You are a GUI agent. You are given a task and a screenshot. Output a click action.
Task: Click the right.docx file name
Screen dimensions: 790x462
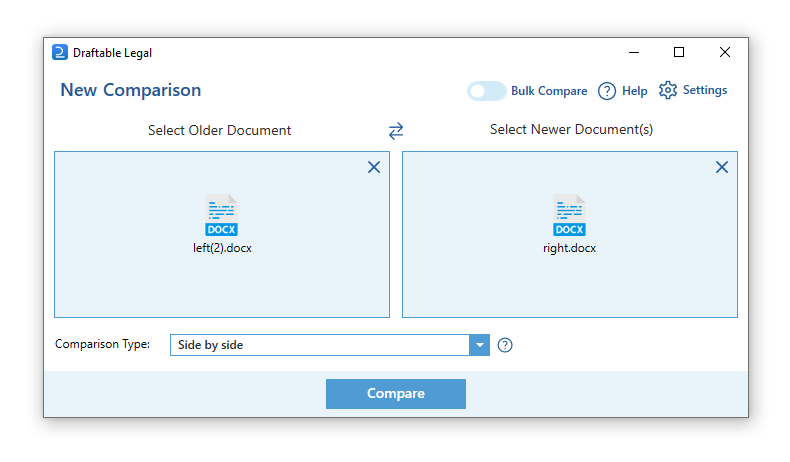coord(569,248)
